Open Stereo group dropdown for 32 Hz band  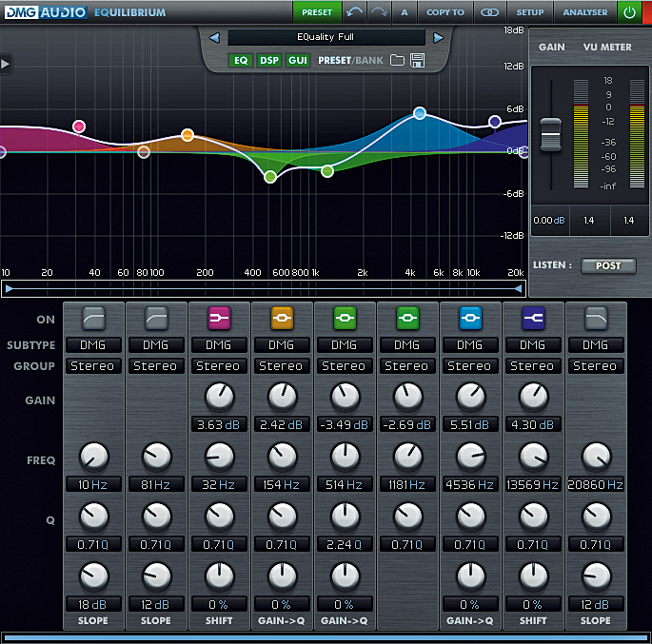point(219,366)
